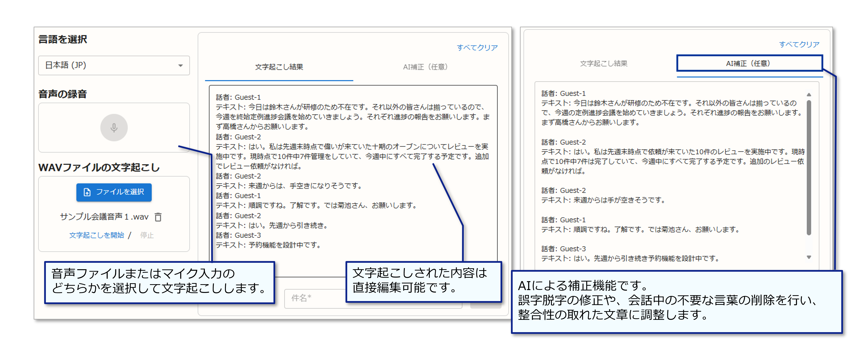Image resolution: width=868 pixels, height=346 pixels.
Task: Click the scroll down arrow in AI補正 panel
Action: [x=809, y=257]
